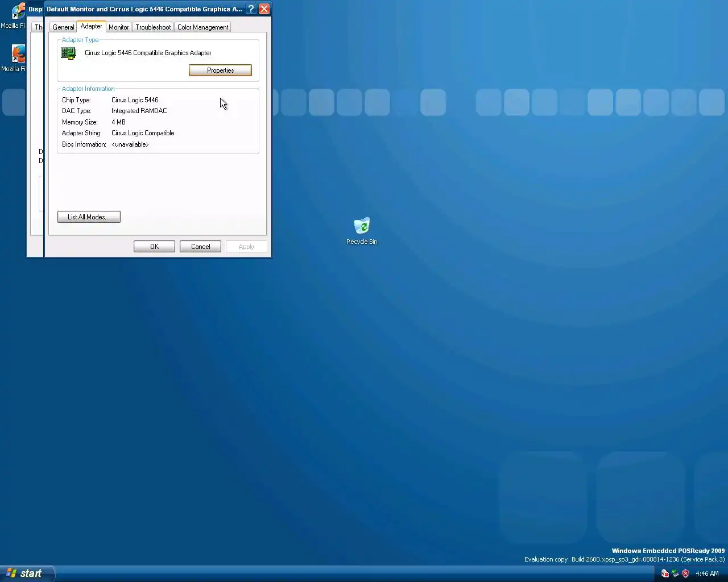Click the Cancel button

(200, 247)
